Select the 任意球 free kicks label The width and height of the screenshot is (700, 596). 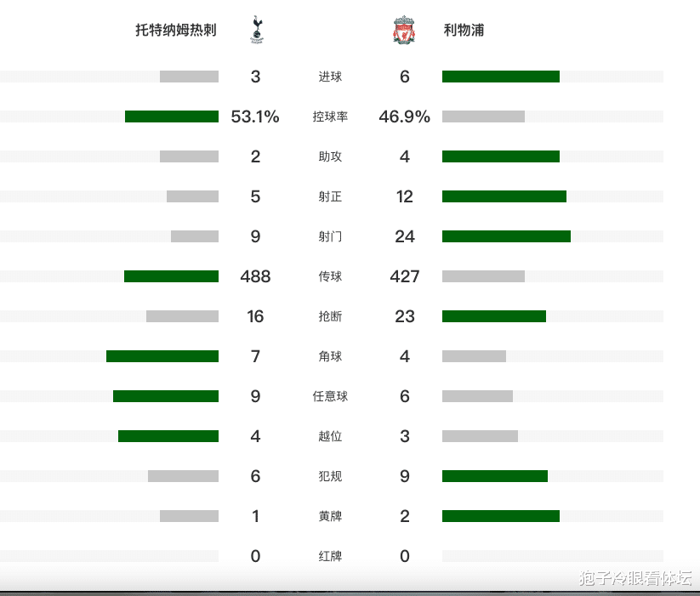330,396
